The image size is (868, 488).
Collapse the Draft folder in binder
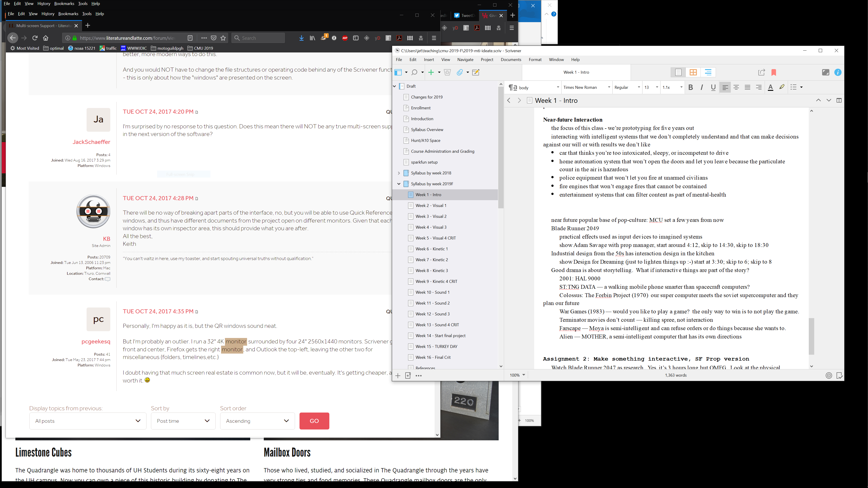click(x=395, y=86)
